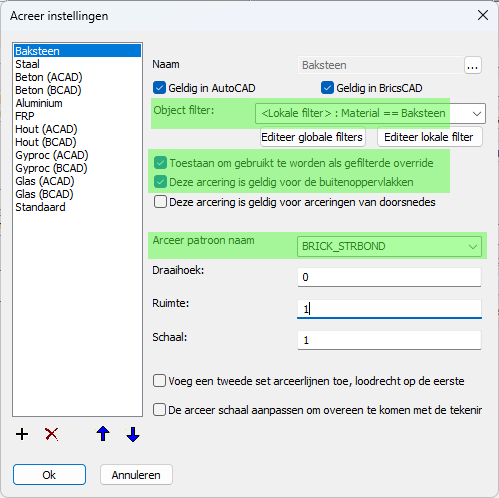The width and height of the screenshot is (499, 498).
Task: Move selected item up with blue arrow
Action: [x=103, y=434]
